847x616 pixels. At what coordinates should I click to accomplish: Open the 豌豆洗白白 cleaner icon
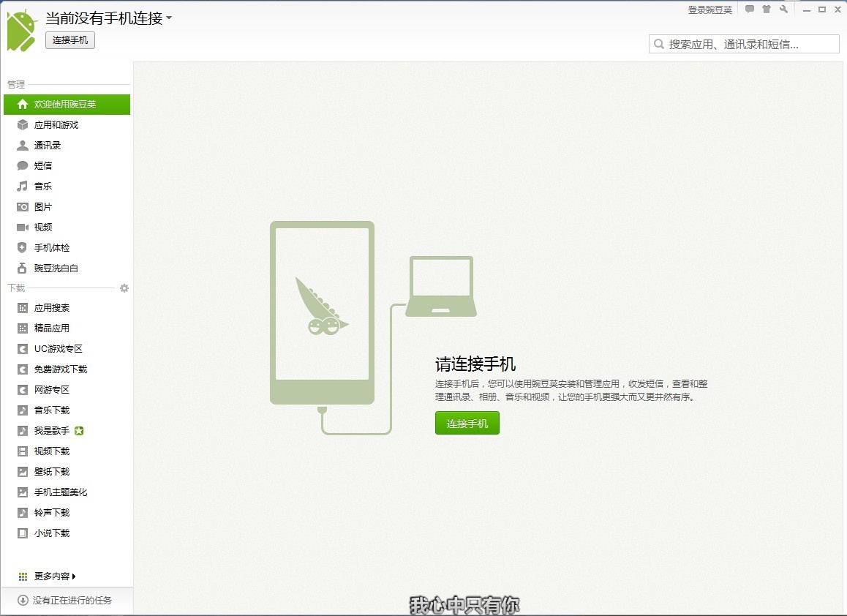[x=22, y=268]
